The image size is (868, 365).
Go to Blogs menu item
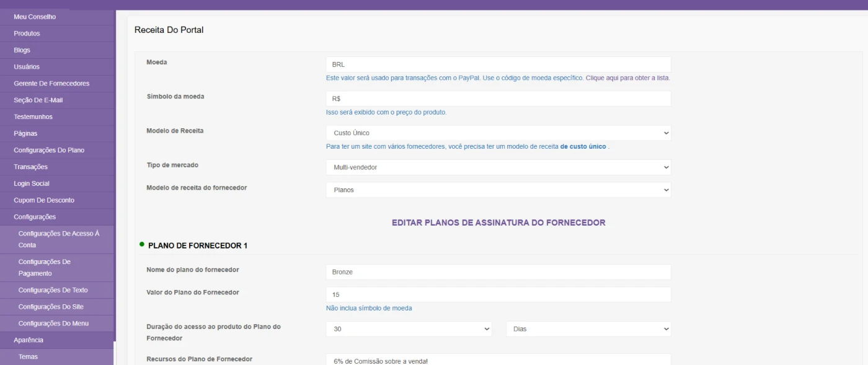pyautogui.click(x=57, y=50)
